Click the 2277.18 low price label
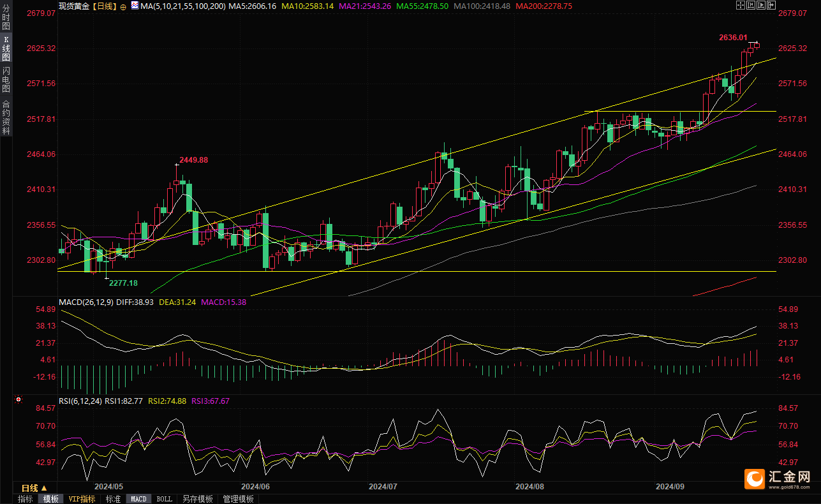Screen dimensions: 821x504 (123, 282)
